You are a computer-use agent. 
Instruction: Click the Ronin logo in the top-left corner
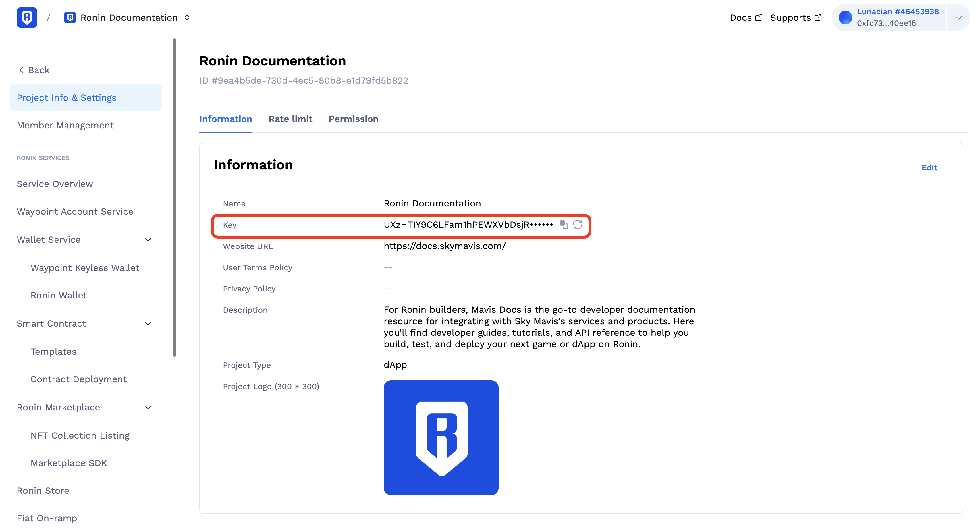coord(27,18)
